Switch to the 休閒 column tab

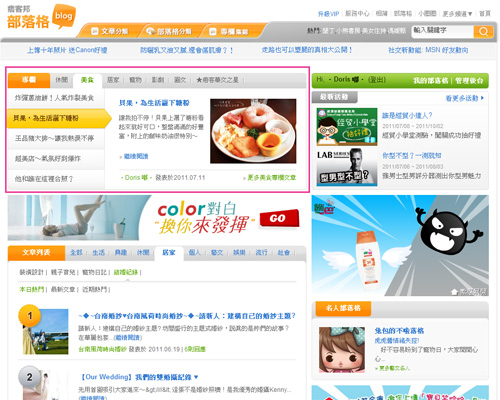[61, 80]
